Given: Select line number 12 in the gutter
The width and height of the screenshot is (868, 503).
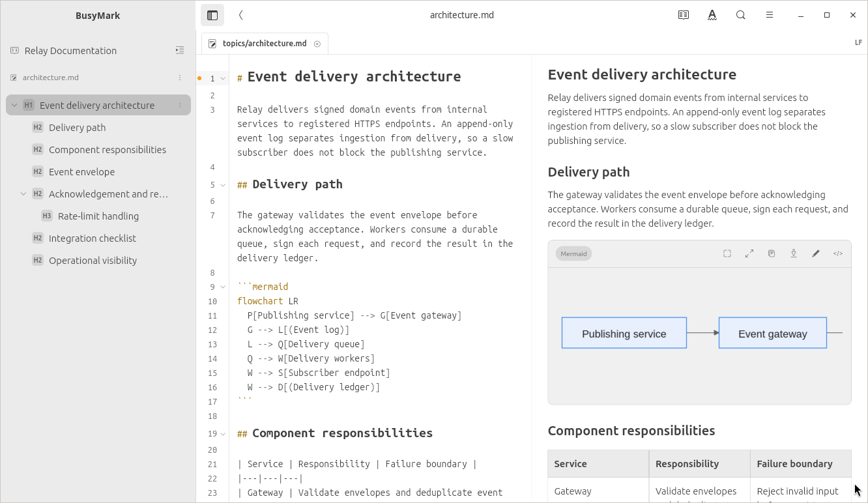Looking at the screenshot, I should point(212,330).
